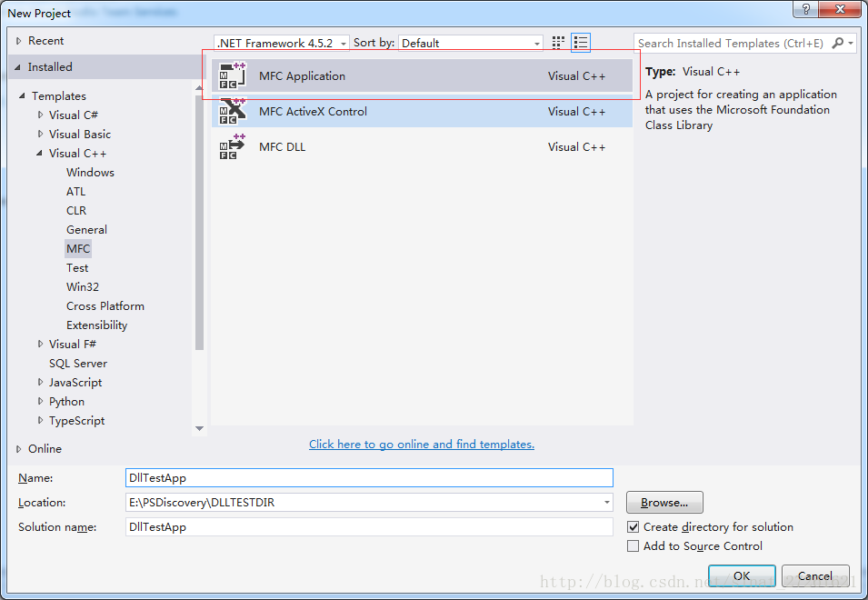Select the MFC ActiveX Control name text
This screenshot has height=600, width=868.
[x=313, y=111]
